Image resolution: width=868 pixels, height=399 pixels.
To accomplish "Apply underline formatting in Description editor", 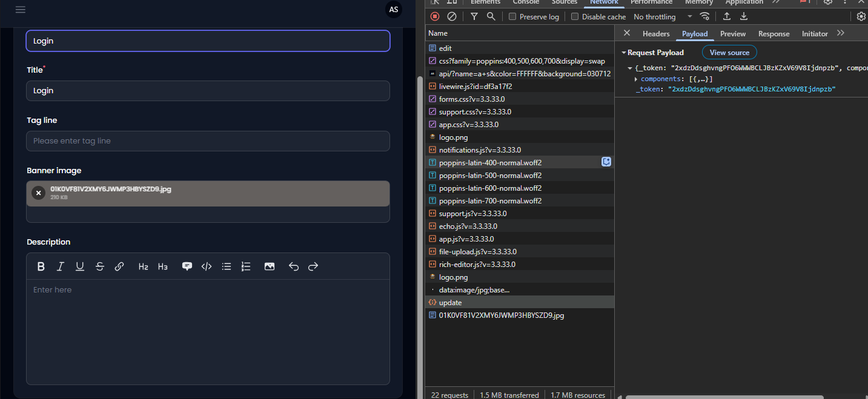I will (x=80, y=266).
